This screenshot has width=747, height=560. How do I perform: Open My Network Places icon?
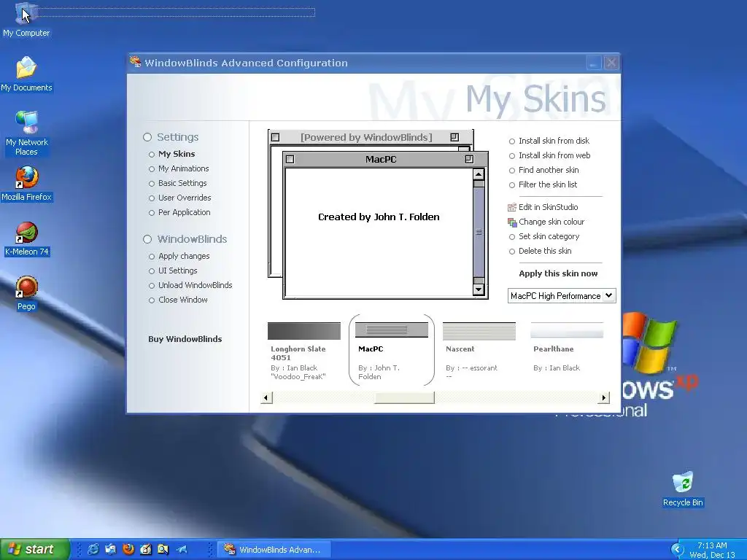point(26,133)
